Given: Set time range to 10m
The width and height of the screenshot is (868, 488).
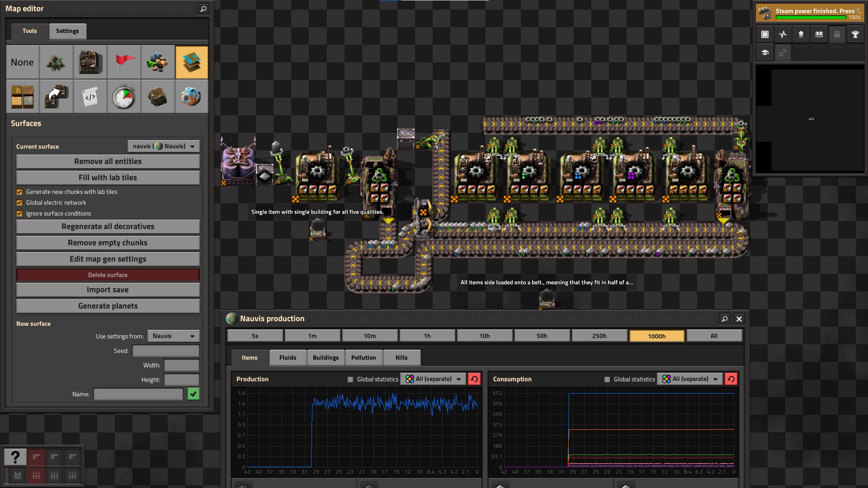Looking at the screenshot, I should pos(370,336).
